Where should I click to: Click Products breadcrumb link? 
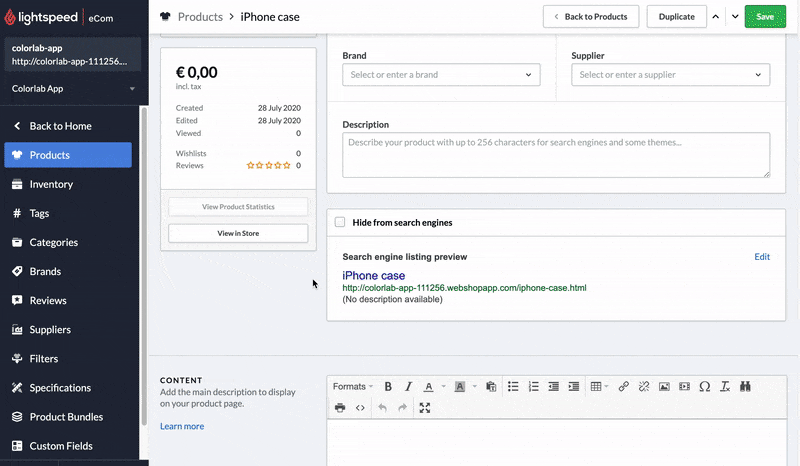[200, 17]
